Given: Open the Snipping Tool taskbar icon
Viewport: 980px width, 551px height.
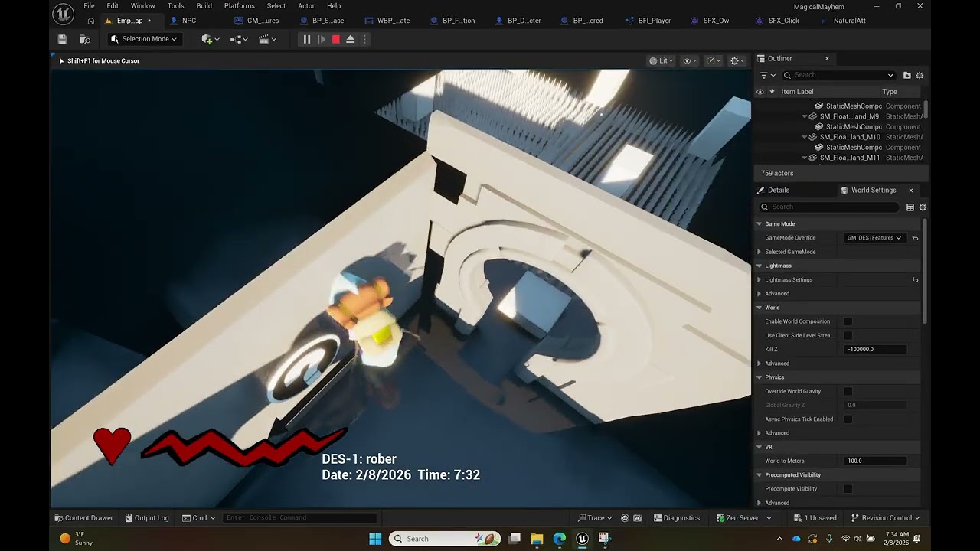Looking at the screenshot, I should pos(604,539).
